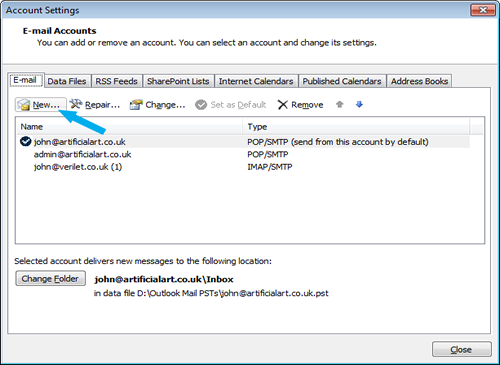Click default checkmark beside john@artificialart.co.uk

click(x=26, y=142)
